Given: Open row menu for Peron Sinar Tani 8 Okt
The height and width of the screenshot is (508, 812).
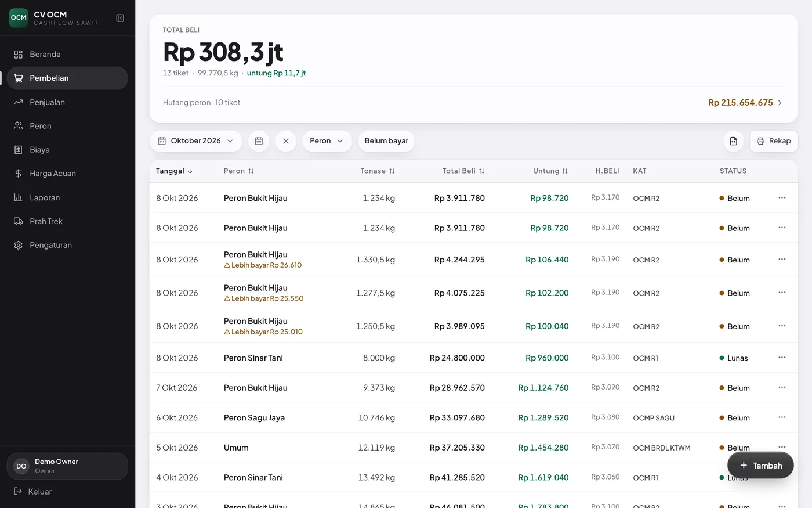Looking at the screenshot, I should pos(782,358).
